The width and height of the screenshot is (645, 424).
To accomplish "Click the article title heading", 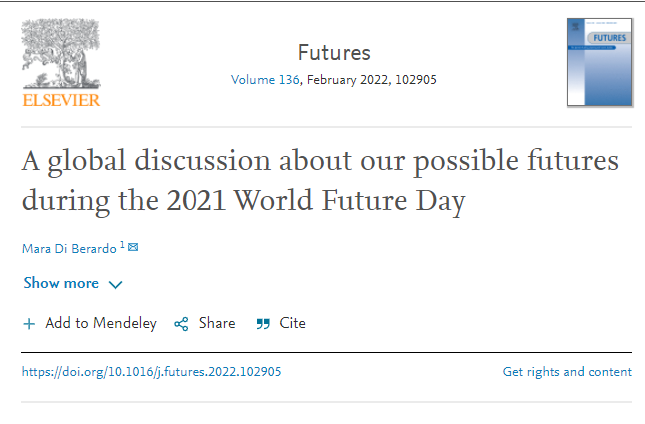I will [320, 181].
